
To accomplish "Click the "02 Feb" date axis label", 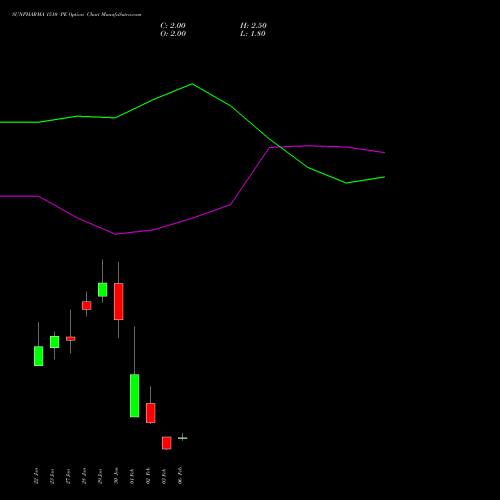I will click(148, 476).
